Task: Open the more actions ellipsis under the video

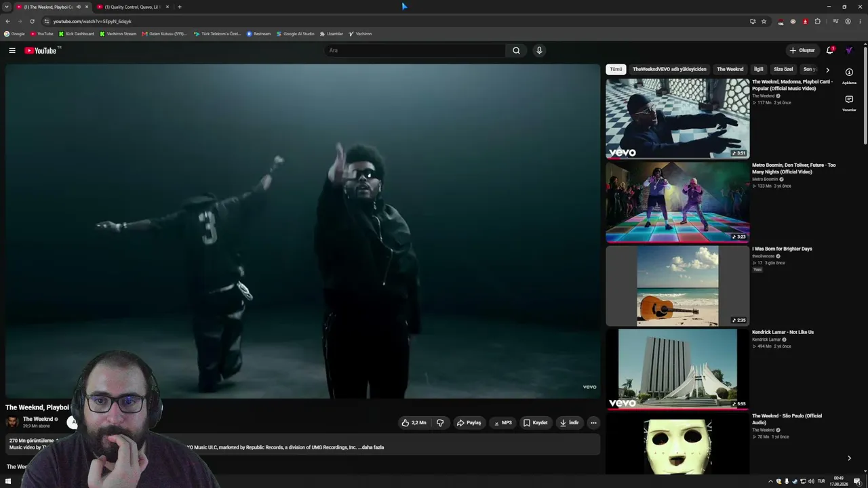Action: tap(593, 423)
